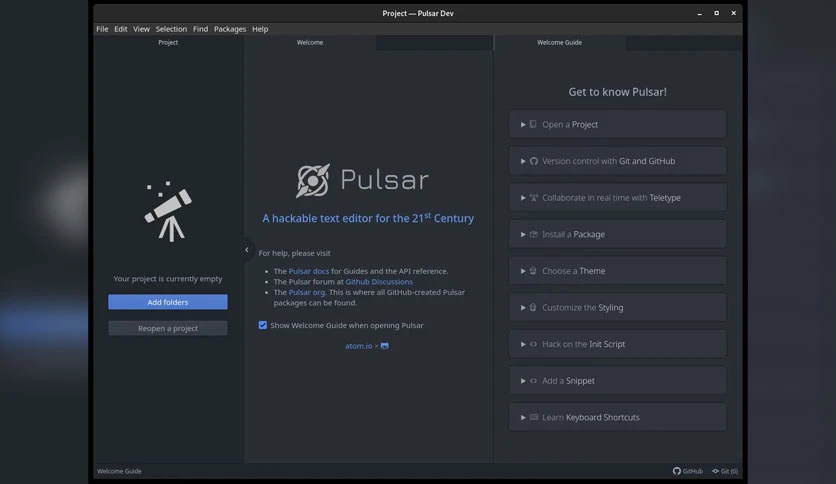The image size is (836, 484).
Task: Click the code icon beside Add a Snippet
Action: click(533, 381)
